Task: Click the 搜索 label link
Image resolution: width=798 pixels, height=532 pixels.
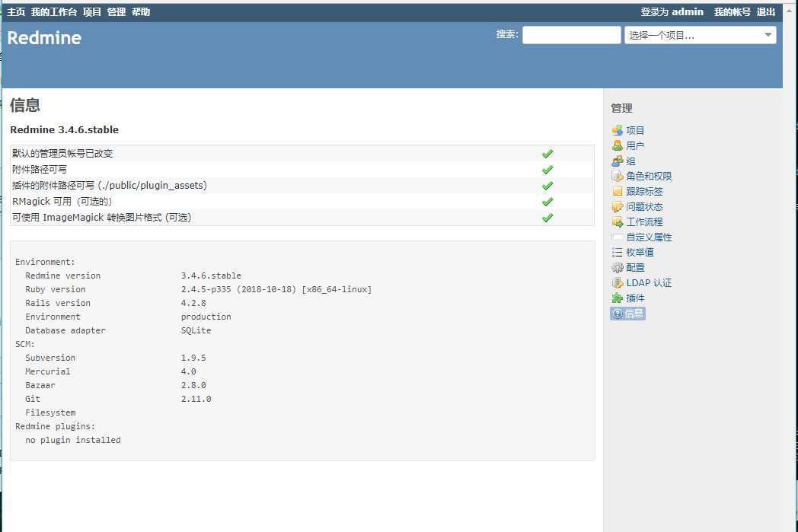Action: (x=506, y=34)
